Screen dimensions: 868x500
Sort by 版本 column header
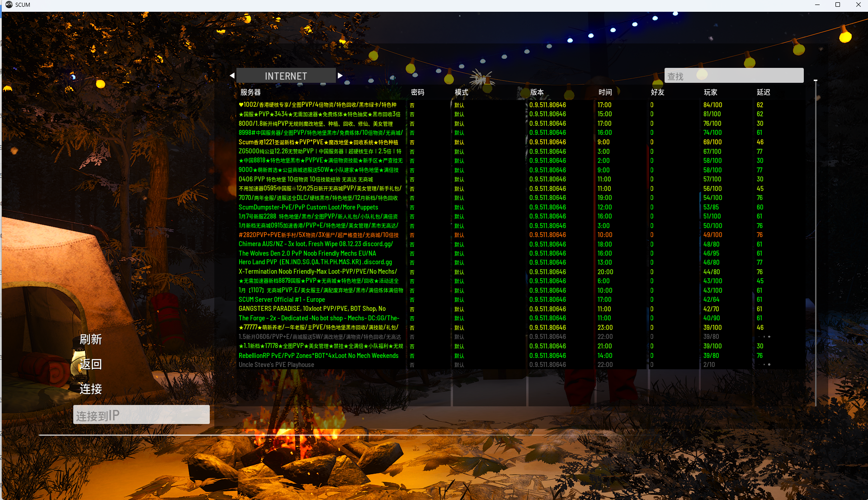point(537,92)
